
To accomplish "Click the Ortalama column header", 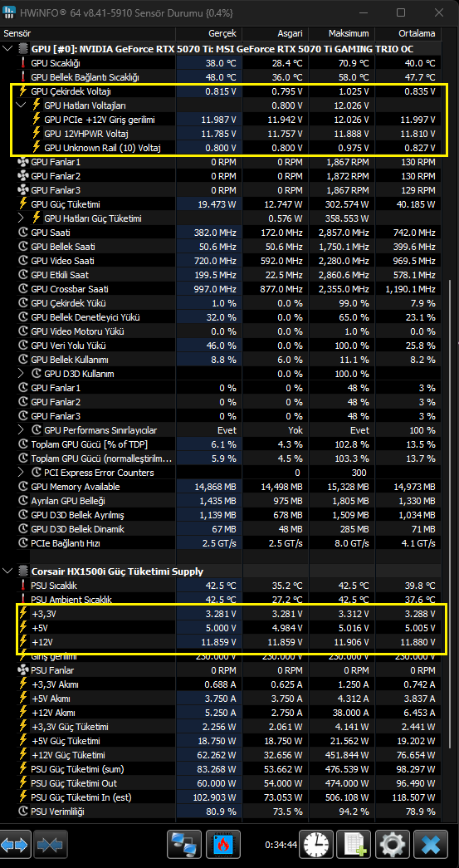I will click(x=408, y=34).
